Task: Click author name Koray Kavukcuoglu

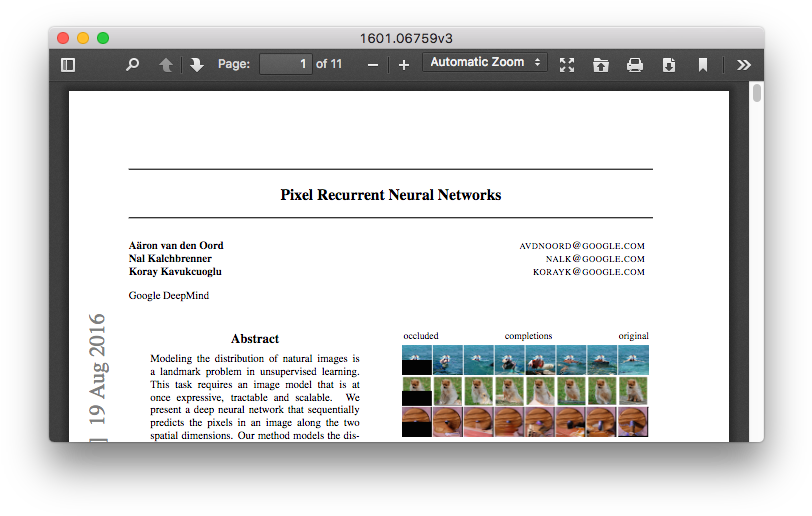Action: pyautogui.click(x=175, y=271)
